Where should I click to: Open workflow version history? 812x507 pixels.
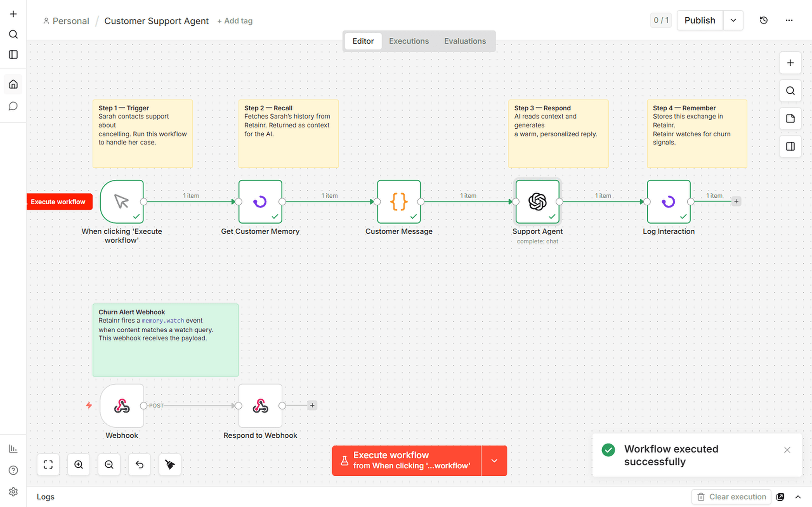(763, 20)
